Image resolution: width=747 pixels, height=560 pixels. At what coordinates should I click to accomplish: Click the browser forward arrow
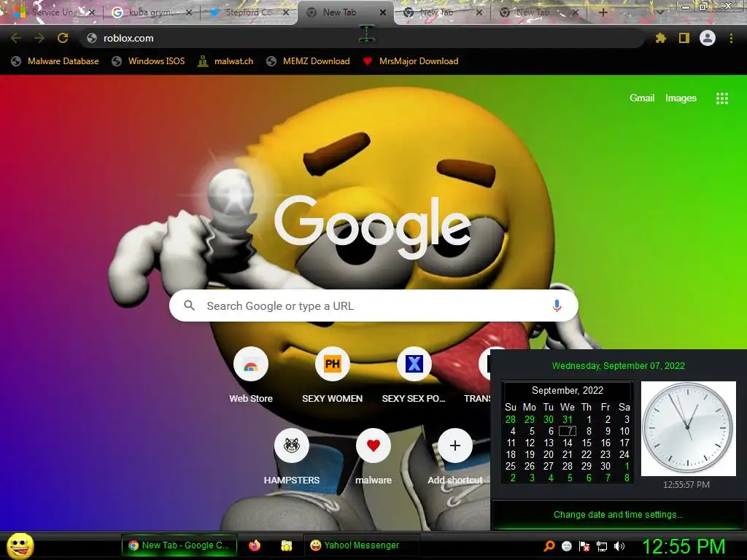[x=39, y=38]
